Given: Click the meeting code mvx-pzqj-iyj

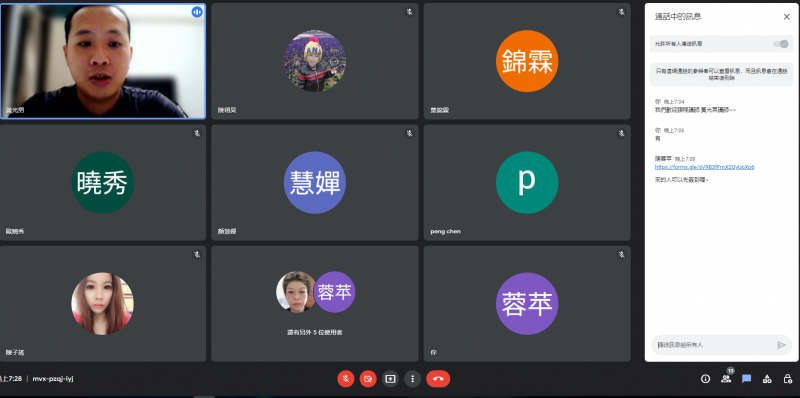Looking at the screenshot, I should click(53, 379).
